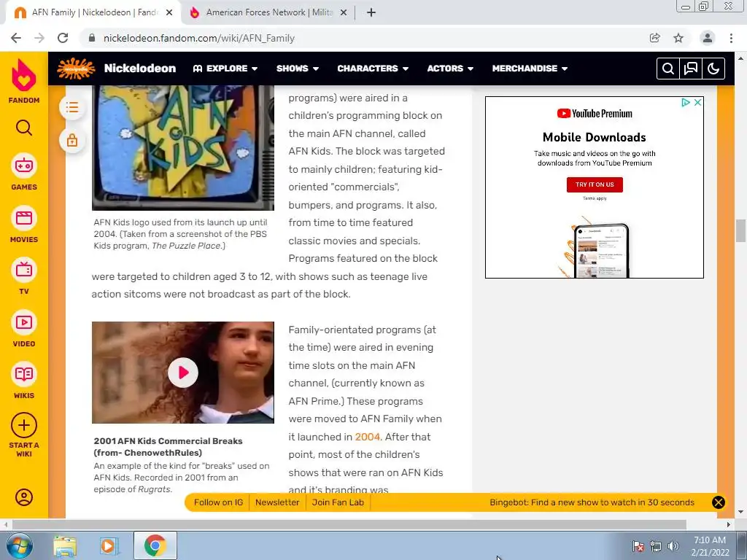
Task: Open the volume speaker tray icon
Action: 673,546
